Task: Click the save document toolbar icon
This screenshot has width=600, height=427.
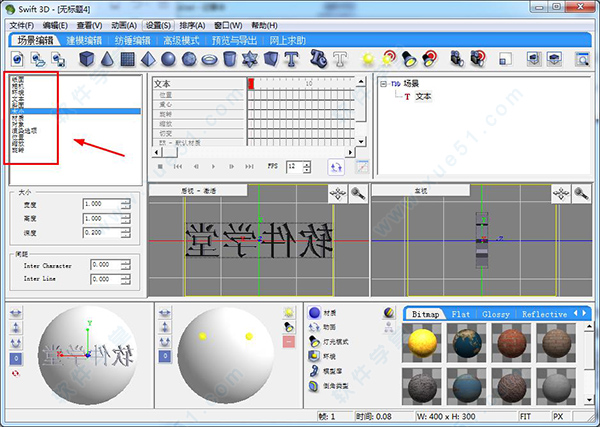Action: point(58,59)
